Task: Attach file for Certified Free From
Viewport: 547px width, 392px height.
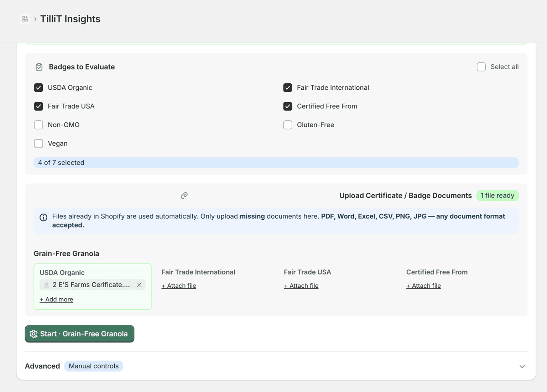Action: click(423, 286)
